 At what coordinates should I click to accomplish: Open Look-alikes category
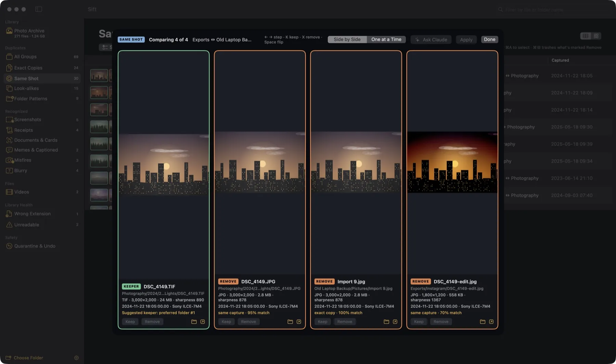[x=42, y=88]
